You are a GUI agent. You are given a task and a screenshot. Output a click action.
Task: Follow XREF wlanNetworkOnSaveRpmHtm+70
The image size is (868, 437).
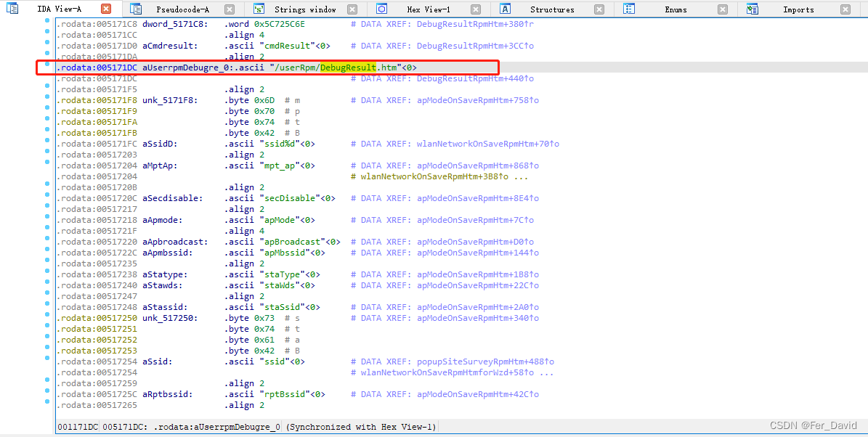click(x=487, y=144)
